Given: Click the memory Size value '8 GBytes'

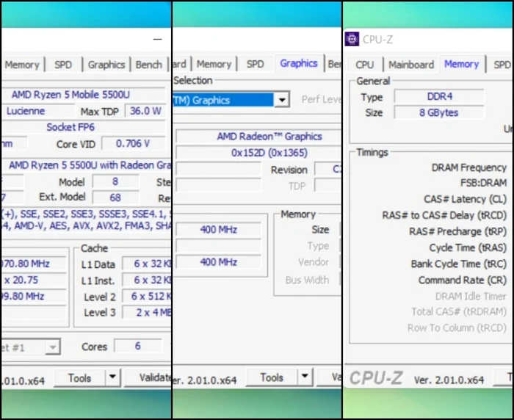Looking at the screenshot, I should pos(439,112).
